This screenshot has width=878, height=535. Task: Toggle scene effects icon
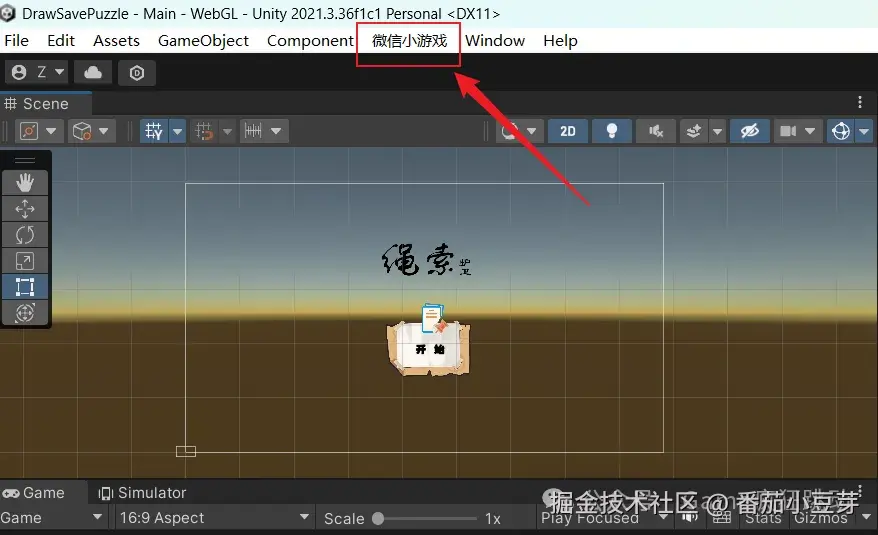tap(694, 131)
